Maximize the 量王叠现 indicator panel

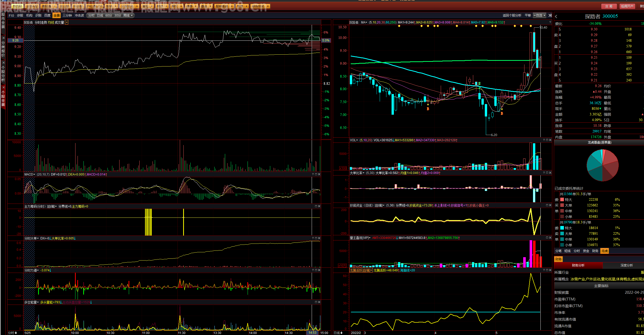(547, 238)
